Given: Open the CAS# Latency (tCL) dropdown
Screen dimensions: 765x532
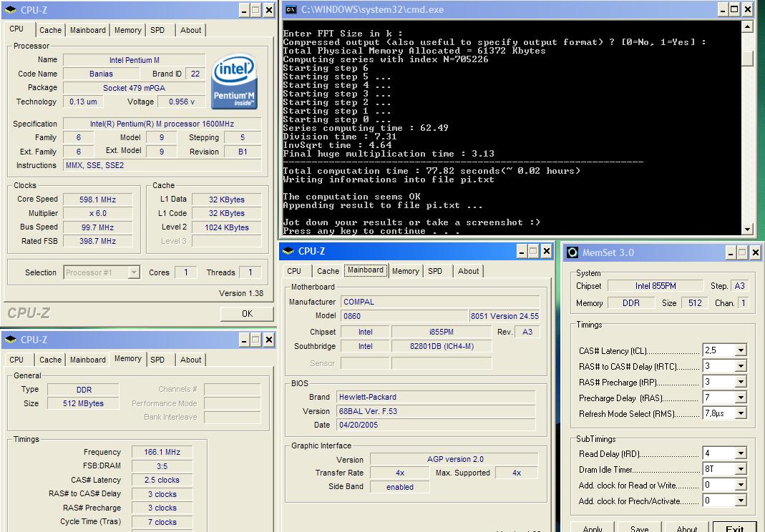Looking at the screenshot, I should [741, 350].
